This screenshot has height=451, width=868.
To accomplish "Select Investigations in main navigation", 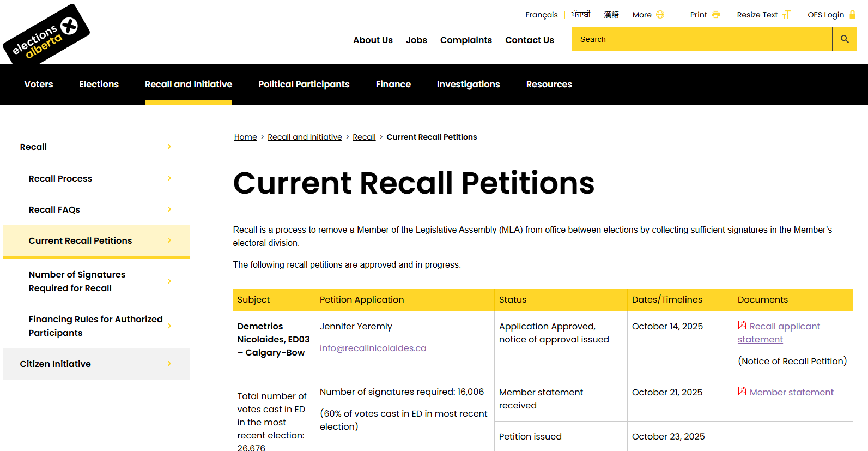I will [468, 84].
